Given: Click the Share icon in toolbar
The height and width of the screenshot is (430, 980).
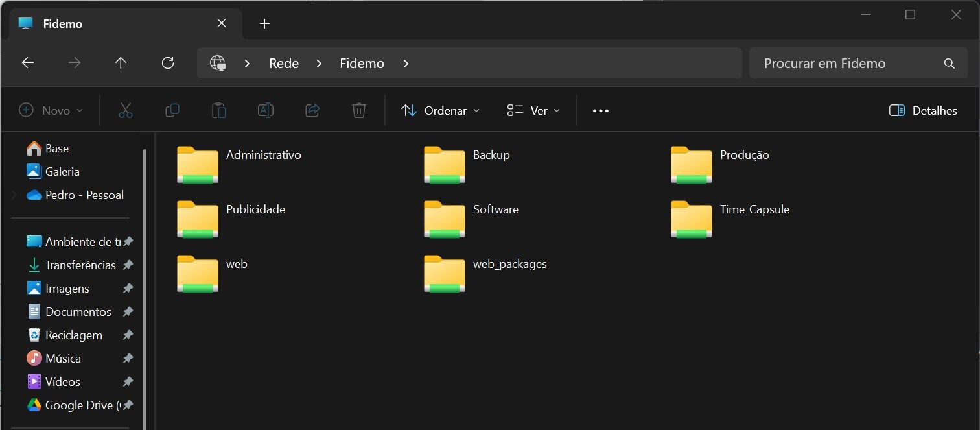Looking at the screenshot, I should click(312, 111).
